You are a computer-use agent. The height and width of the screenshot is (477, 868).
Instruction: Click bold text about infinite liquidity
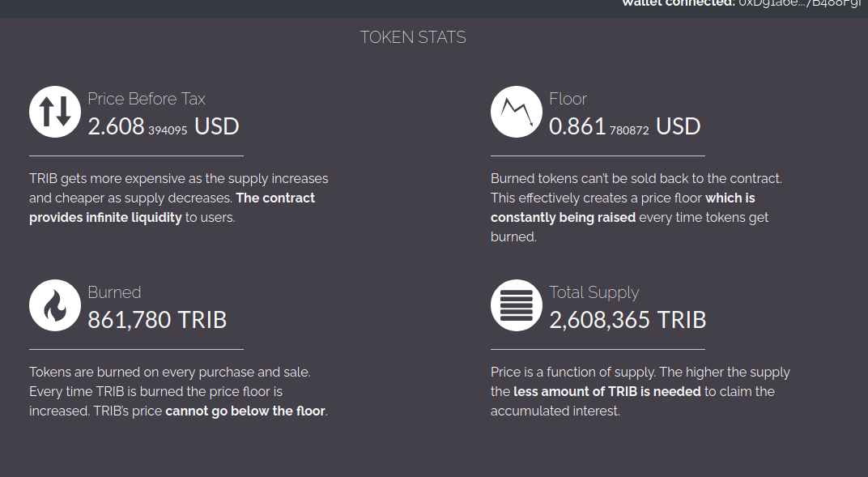pos(105,217)
